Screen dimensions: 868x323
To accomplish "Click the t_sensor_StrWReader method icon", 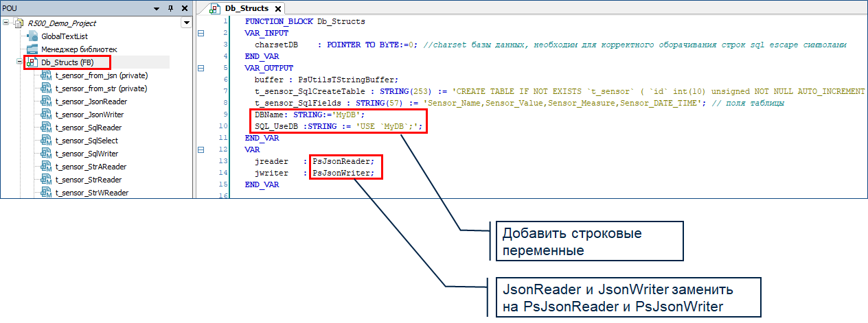I will tap(47, 193).
